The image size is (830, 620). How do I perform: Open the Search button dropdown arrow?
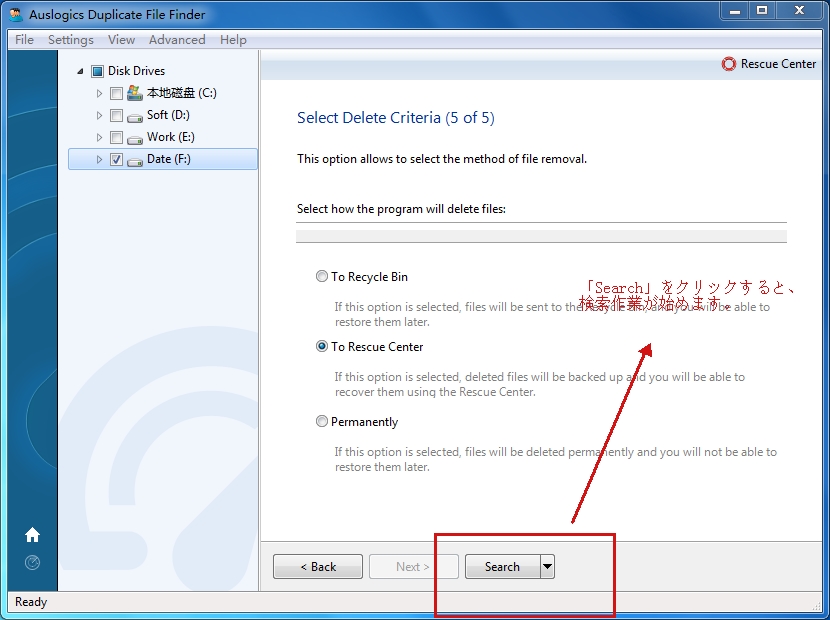547,567
